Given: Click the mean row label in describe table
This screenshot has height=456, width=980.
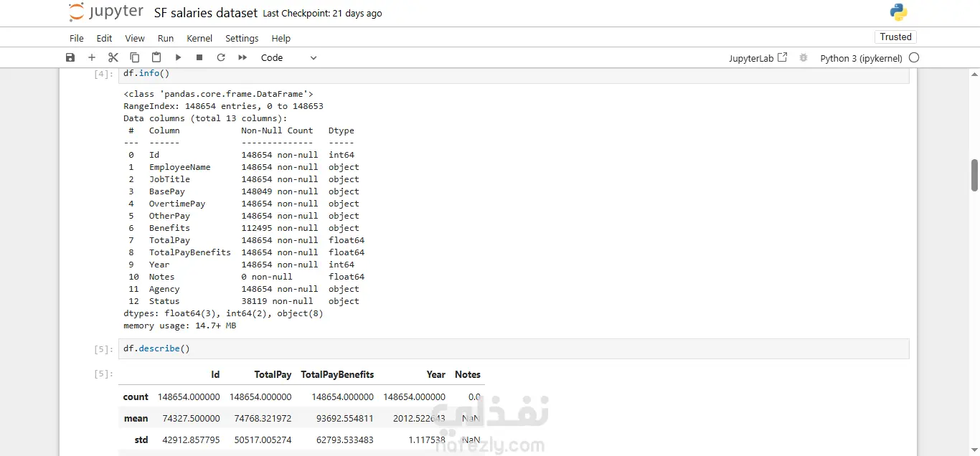Looking at the screenshot, I should click(136, 418).
